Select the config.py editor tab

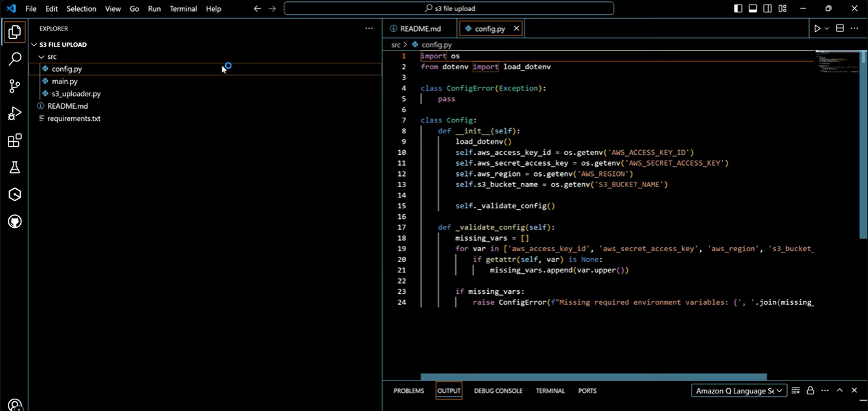(x=490, y=28)
